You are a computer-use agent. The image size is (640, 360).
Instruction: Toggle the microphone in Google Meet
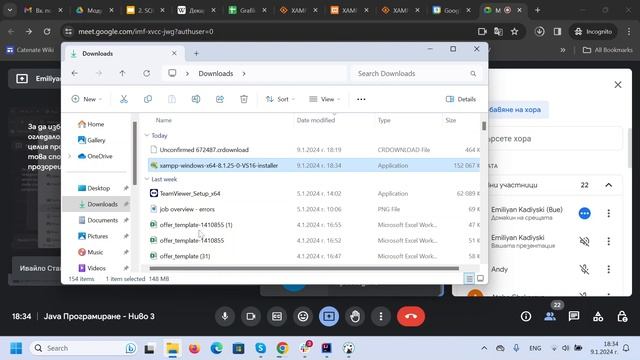tap(225, 316)
